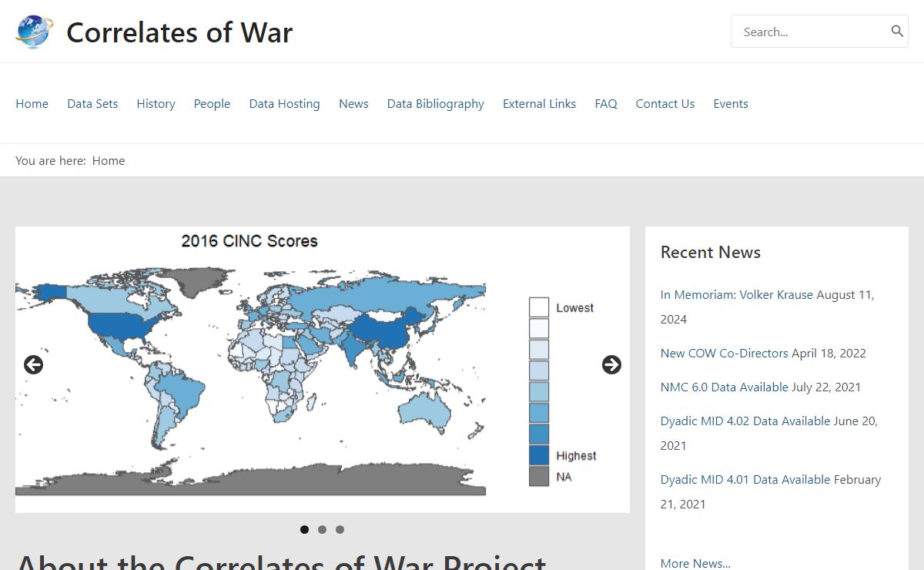Screen dimensions: 924x570
Task: Click the Home breadcrumb text
Action: 109,160
